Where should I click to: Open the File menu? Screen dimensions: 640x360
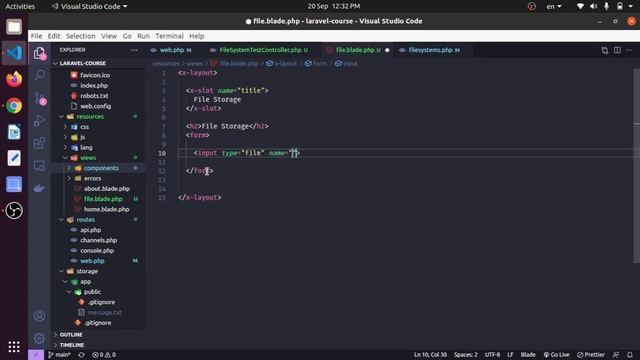click(x=36, y=36)
